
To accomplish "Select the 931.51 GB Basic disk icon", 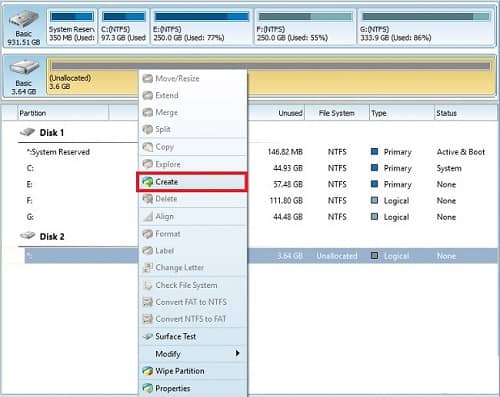I will coord(24,19).
